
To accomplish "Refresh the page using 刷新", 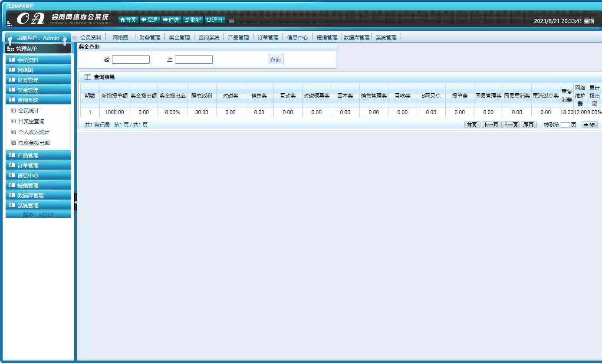I will (x=193, y=20).
